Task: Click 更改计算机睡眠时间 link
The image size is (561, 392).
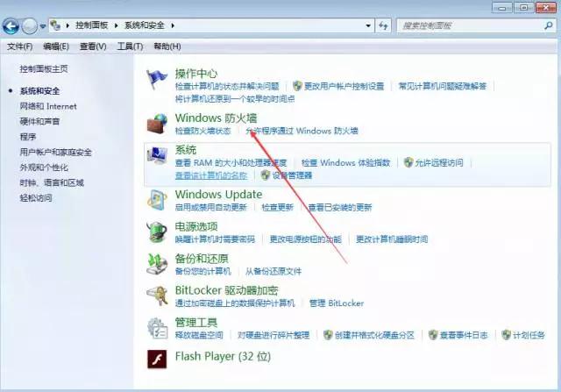Action: (392, 239)
